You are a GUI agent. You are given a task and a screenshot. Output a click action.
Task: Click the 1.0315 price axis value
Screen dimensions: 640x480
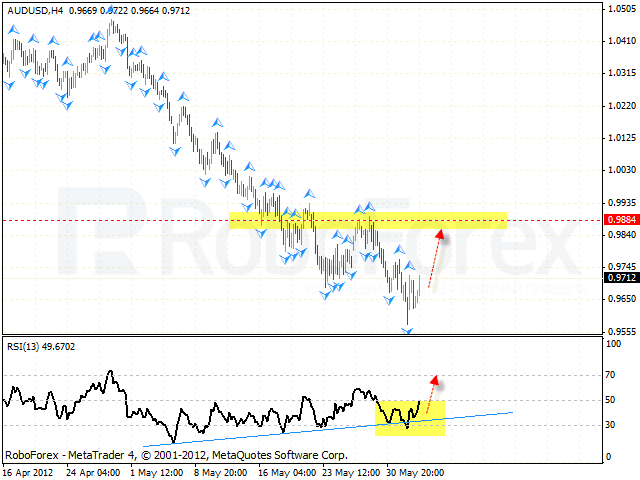622,73
